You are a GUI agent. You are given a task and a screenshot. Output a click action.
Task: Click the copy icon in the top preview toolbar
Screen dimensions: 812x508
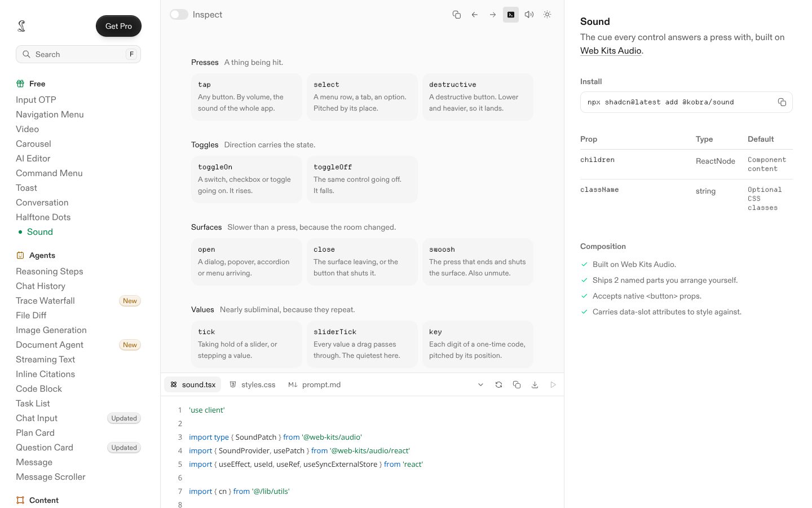pos(457,15)
